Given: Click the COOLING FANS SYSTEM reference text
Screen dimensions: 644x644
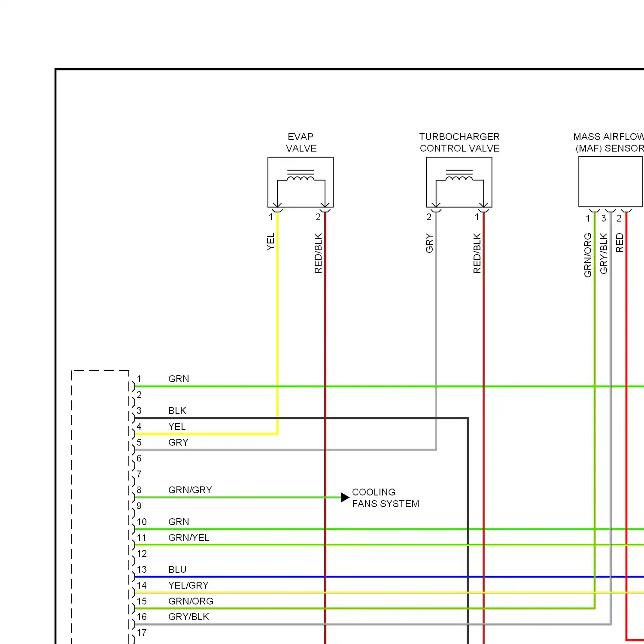Looking at the screenshot, I should 386,498.
